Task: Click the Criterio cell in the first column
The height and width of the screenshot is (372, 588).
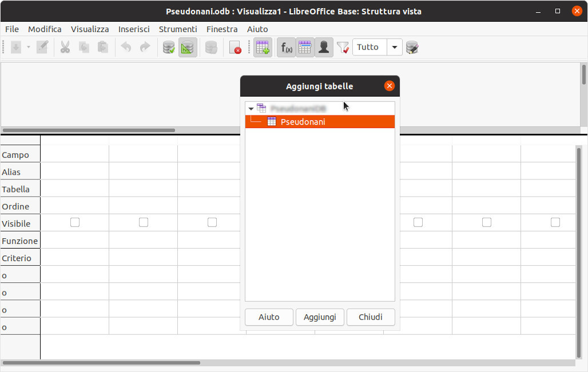Action: coord(74,257)
